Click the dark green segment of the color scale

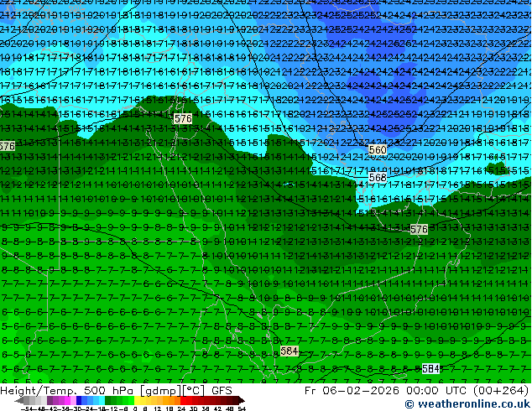108,400
